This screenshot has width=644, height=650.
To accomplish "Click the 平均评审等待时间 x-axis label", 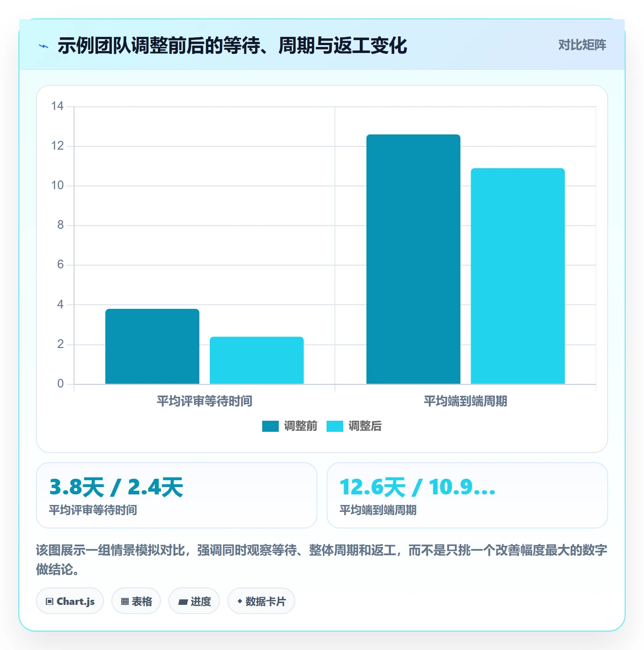I will click(x=204, y=401).
